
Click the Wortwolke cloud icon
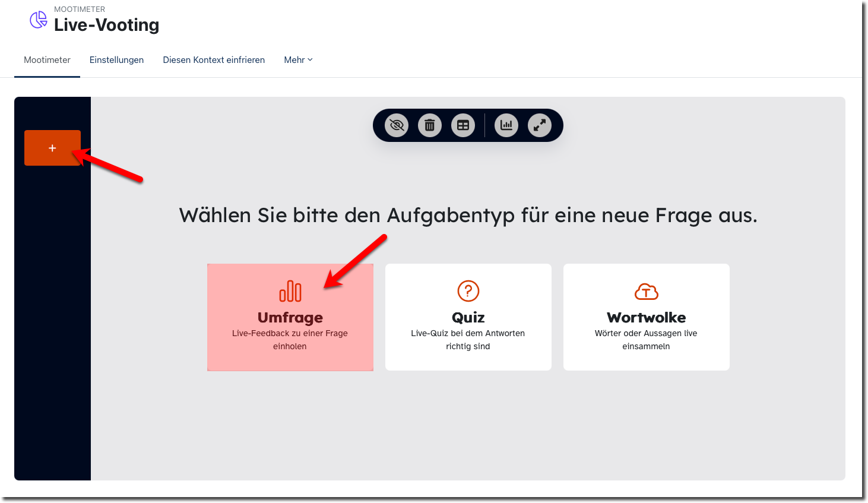[647, 292]
